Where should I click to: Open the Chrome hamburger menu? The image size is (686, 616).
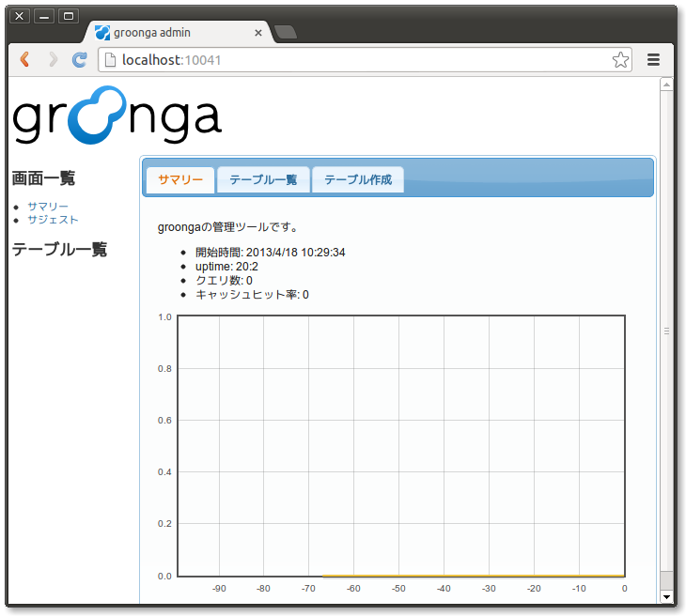(653, 60)
